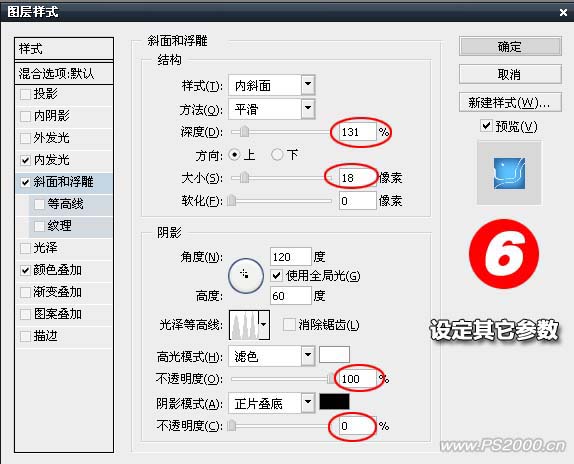Viewport: 574px width, 464px height.
Task: Toggle the 使用全局光 checkbox
Action: (276, 275)
